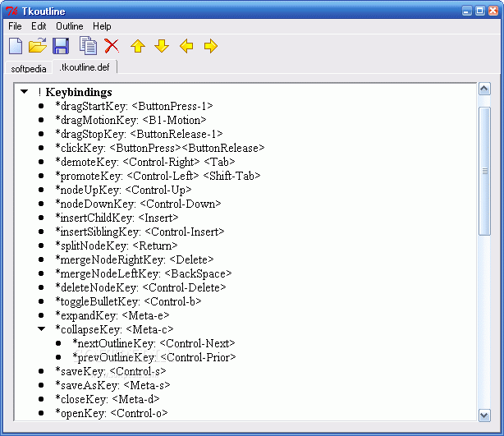
Task: Click the *clickKey entry
Action: pos(160,148)
